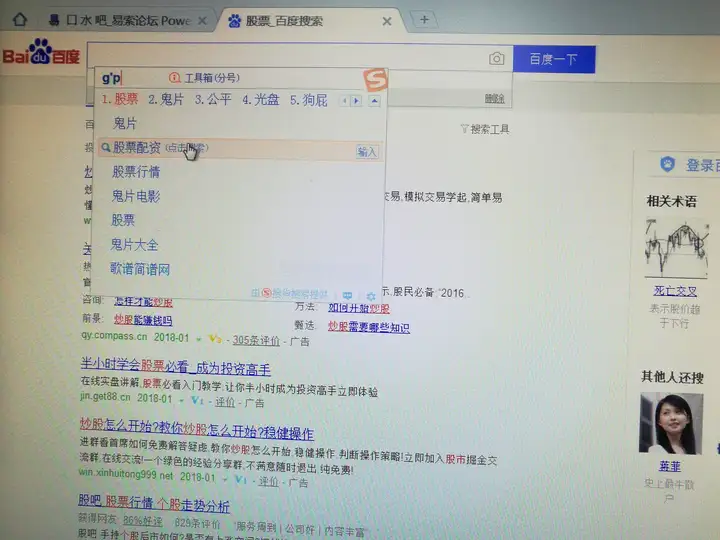Image resolution: width=720 pixels, height=540 pixels.
Task: Open the 死亡交叉 chart thumbnail
Action: click(676, 248)
